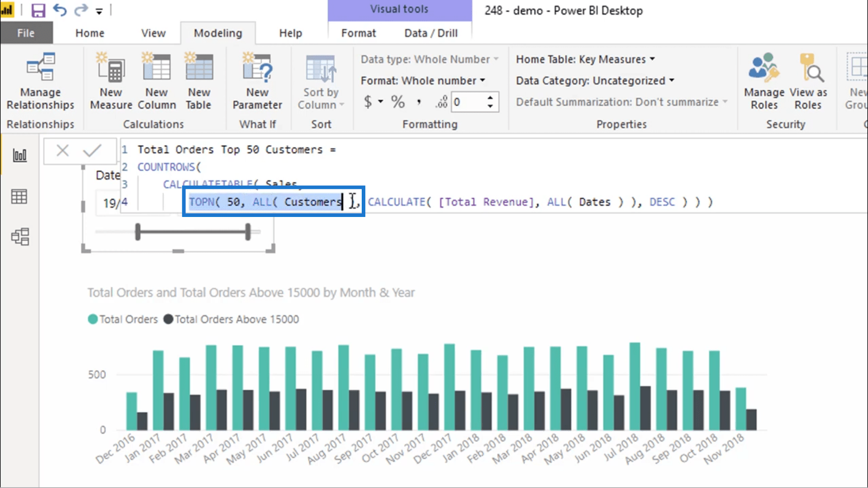Open the Sort by Column dropdown
This screenshot has width=868, height=488.
tap(321, 81)
